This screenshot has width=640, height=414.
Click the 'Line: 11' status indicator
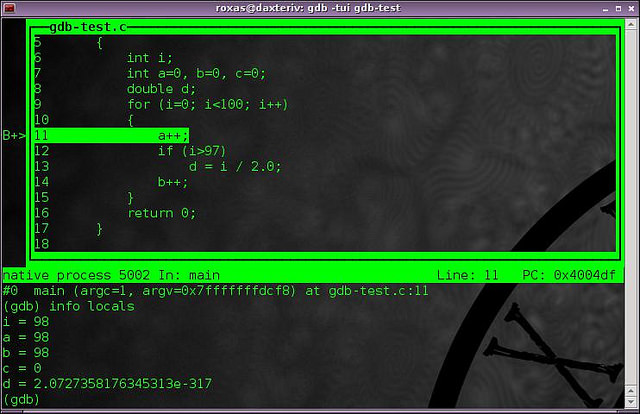[469, 275]
